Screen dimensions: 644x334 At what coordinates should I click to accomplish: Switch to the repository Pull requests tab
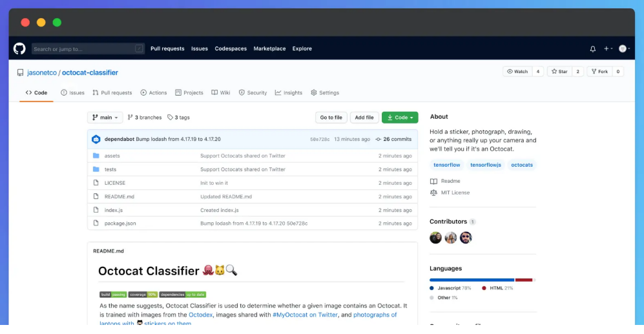[112, 93]
